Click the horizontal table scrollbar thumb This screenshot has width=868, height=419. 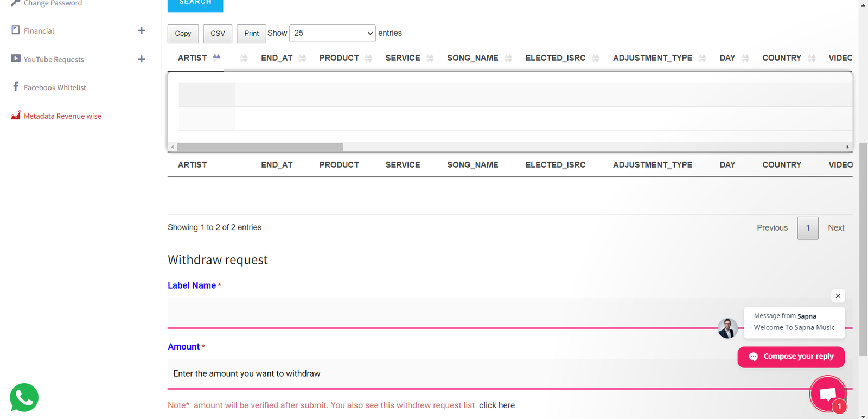tap(260, 147)
